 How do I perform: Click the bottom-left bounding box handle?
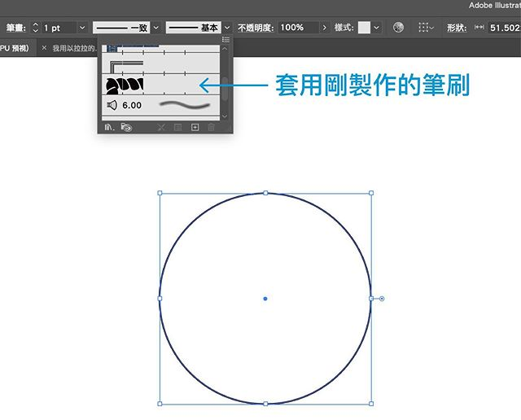click(x=160, y=404)
